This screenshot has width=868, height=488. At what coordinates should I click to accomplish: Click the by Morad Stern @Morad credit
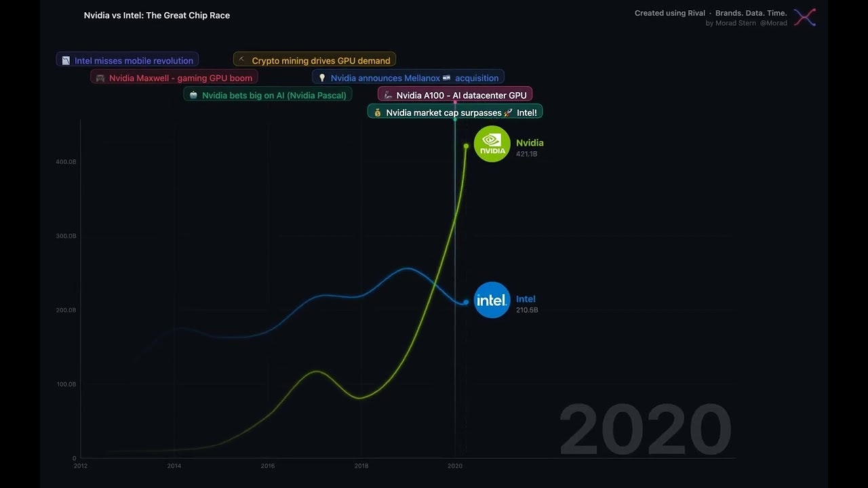pos(747,23)
